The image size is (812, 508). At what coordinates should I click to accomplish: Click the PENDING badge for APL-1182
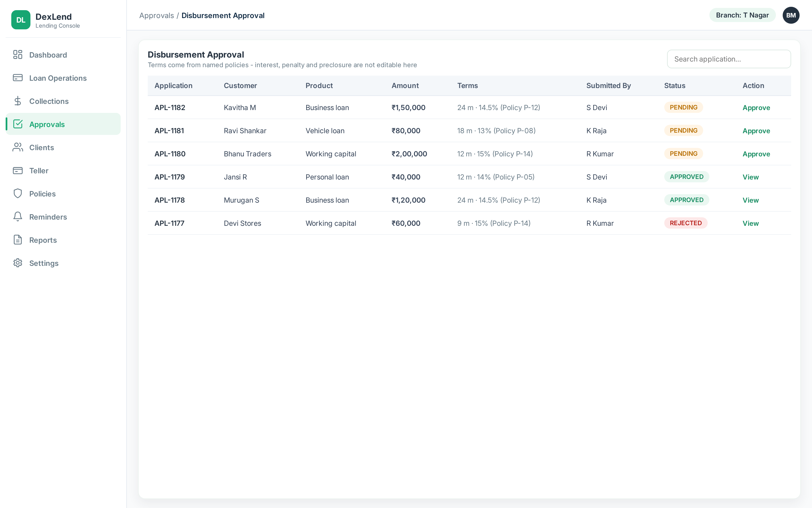tap(683, 108)
